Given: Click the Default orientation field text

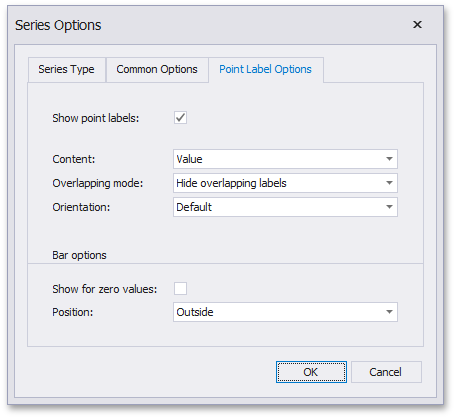Looking at the screenshot, I should 194,207.
